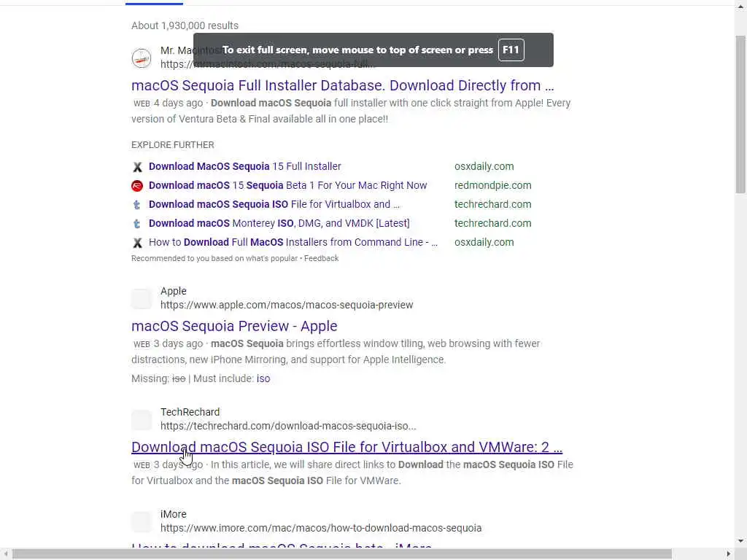747x560 pixels.
Task: Click the Feedback link under recommendations
Action: 321,258
